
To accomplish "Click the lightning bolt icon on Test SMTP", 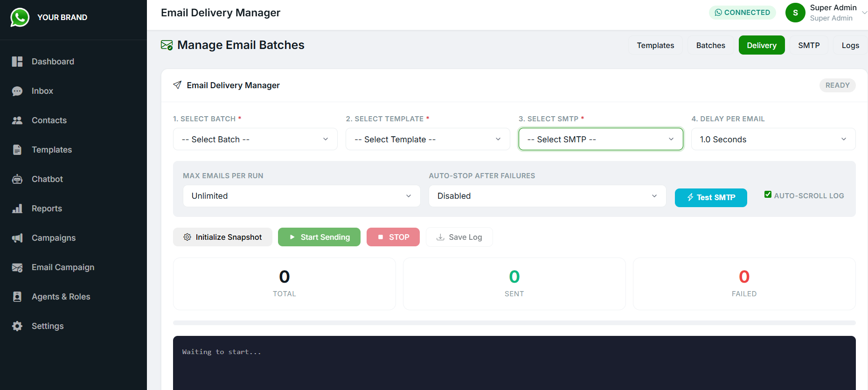I will coord(690,197).
